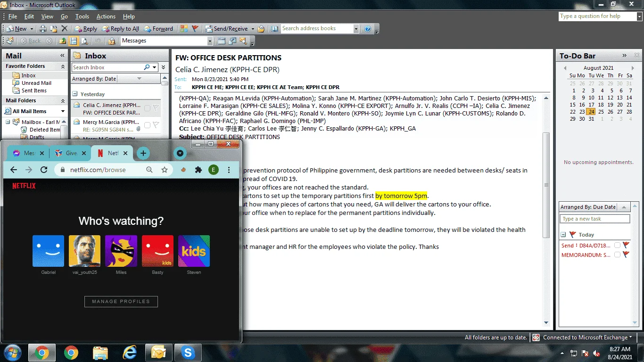Click the Go up one level folder icon
Screen dimensions: 644x362
tap(63, 41)
